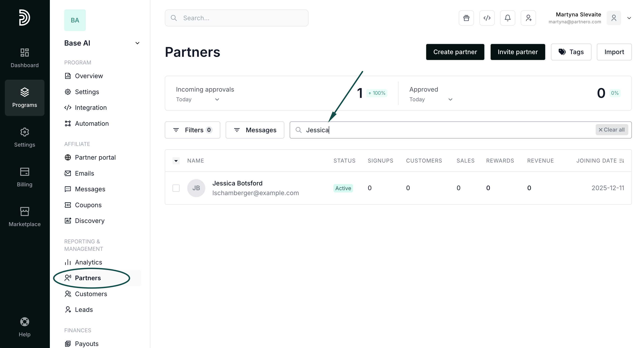Open the Help lifebuoy icon
The image size is (644, 348).
click(24, 322)
